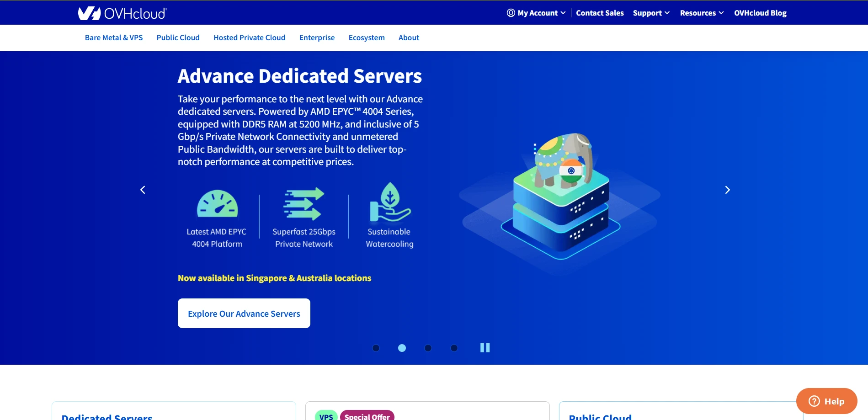This screenshot has width=868, height=420.
Task: Open the Dedicated Servers card heading
Action: click(x=107, y=417)
